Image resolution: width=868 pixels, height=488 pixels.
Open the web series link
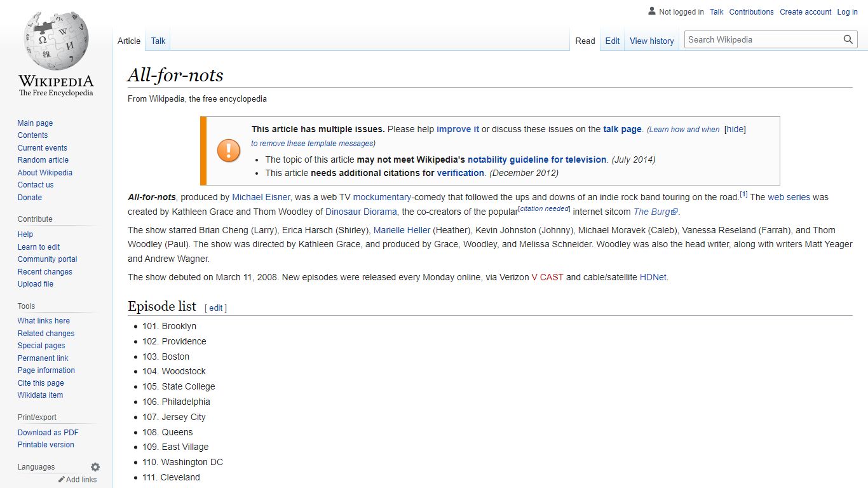point(789,197)
